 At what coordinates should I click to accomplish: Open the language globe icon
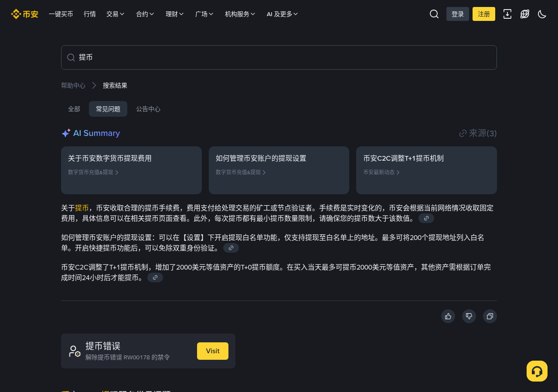click(525, 14)
